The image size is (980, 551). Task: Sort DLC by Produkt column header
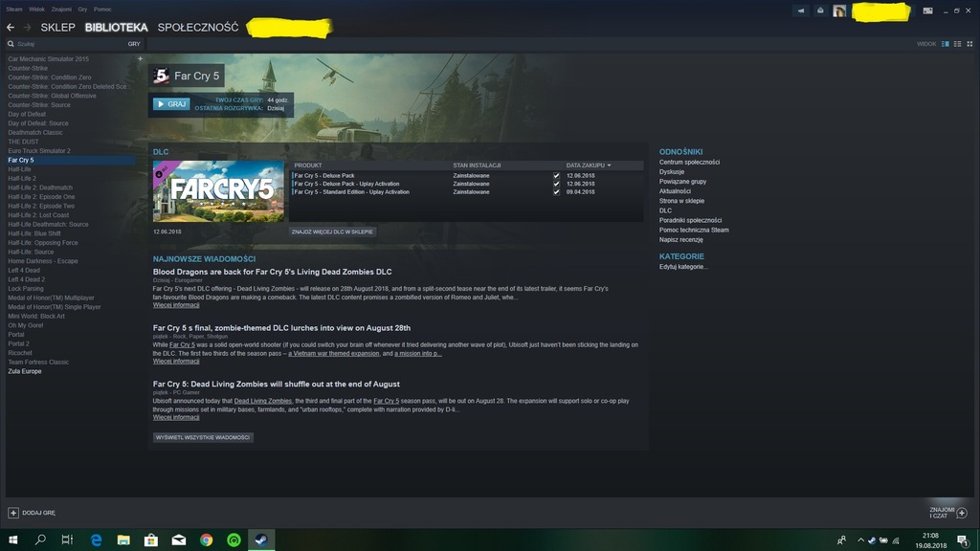(x=308, y=165)
